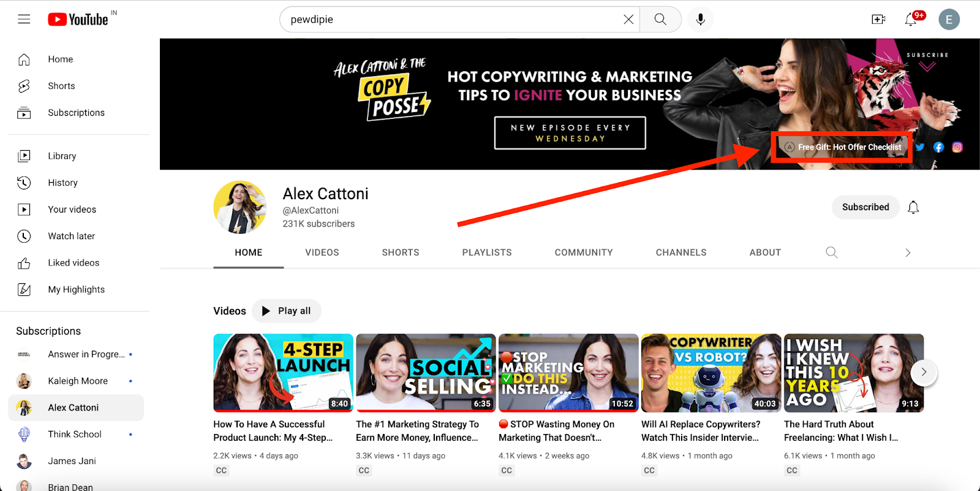Image resolution: width=980 pixels, height=491 pixels.
Task: Open title Will AI Replace Copywriters
Action: [x=701, y=431]
